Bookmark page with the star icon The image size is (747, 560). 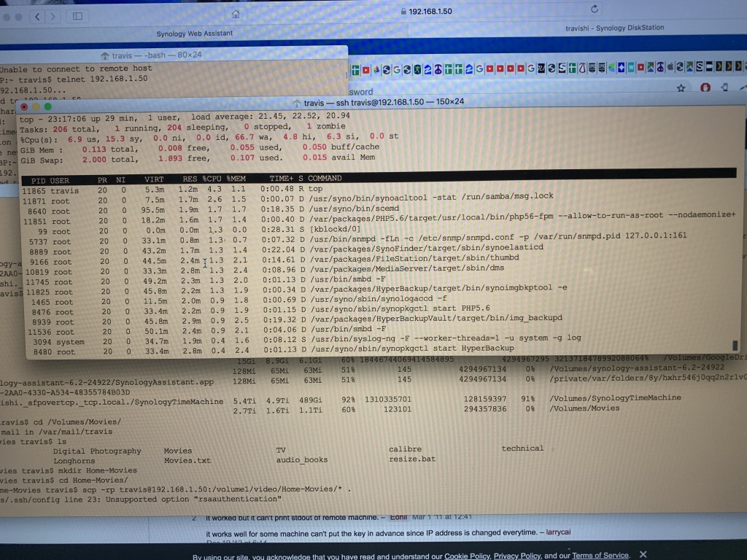(x=681, y=87)
